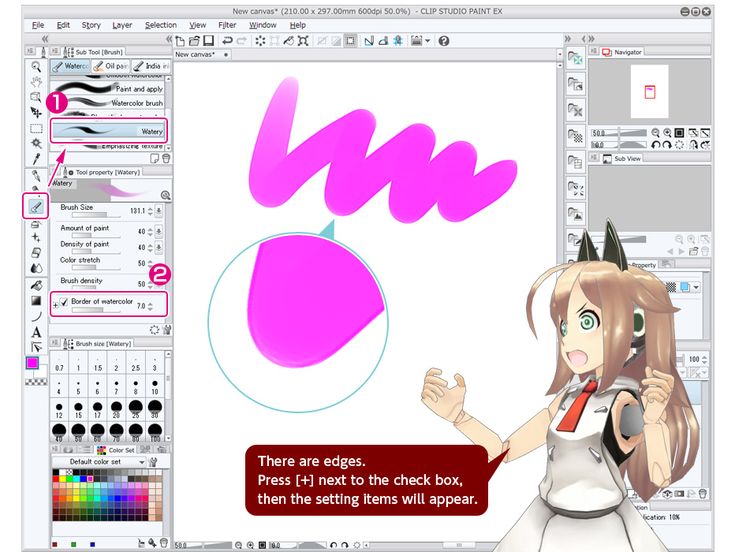Select the Eyedropper tool

point(36,159)
